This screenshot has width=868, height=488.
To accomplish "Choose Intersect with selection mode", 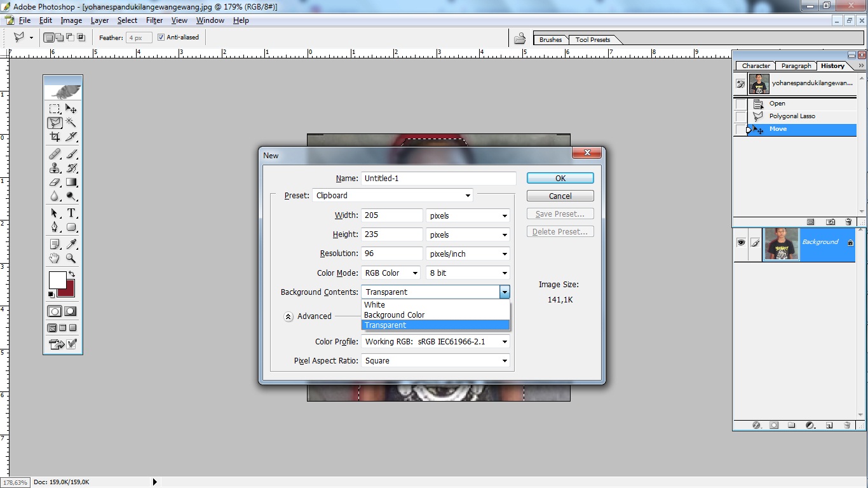I will 81,37.
